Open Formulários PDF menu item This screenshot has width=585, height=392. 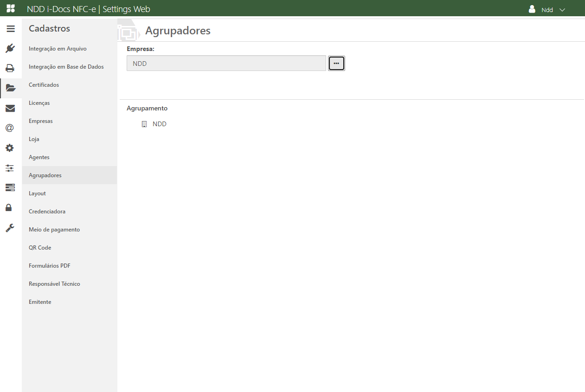tap(70, 266)
